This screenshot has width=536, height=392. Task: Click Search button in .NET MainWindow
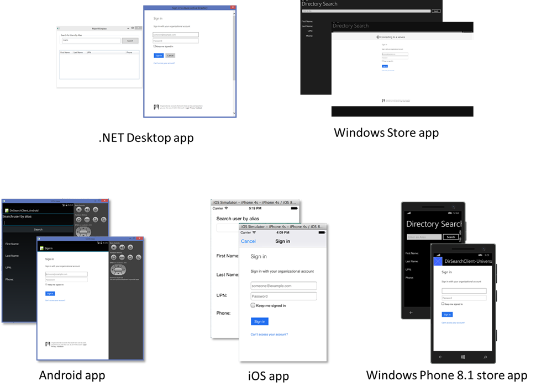coord(130,41)
